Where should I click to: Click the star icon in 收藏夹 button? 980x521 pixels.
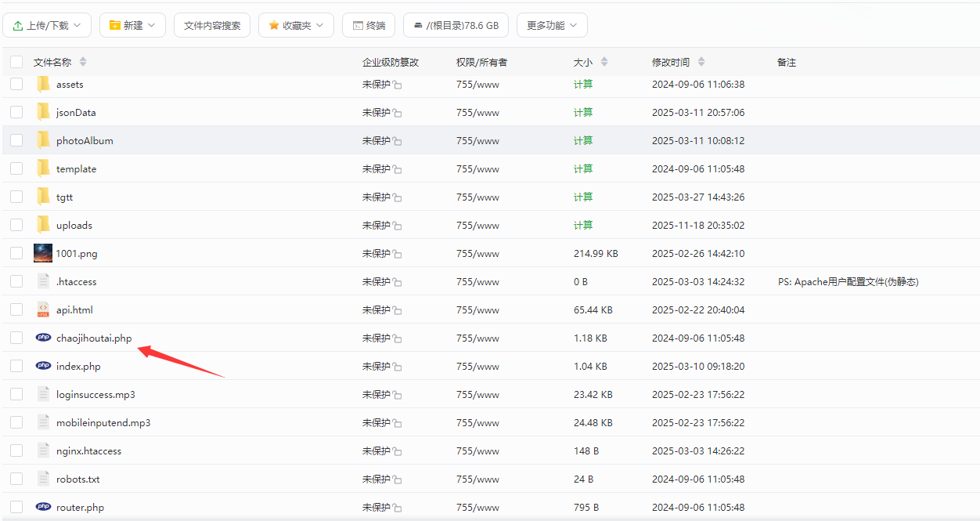click(x=274, y=24)
